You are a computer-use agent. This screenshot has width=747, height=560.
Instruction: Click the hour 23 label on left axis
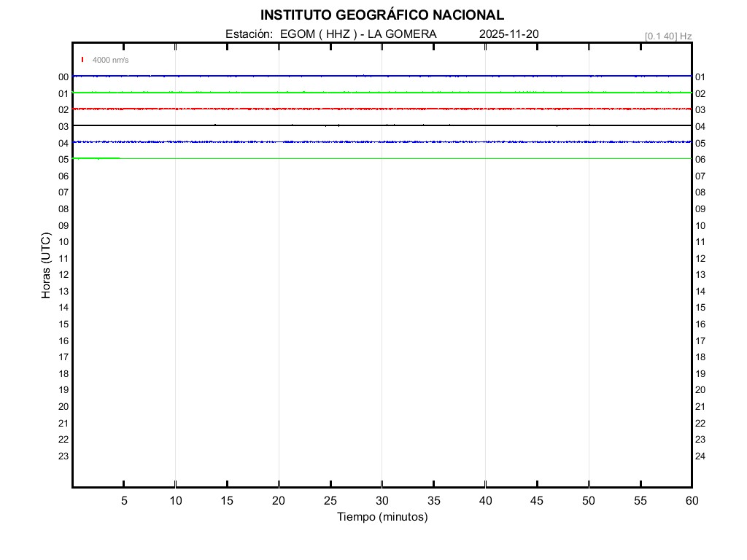coord(63,456)
